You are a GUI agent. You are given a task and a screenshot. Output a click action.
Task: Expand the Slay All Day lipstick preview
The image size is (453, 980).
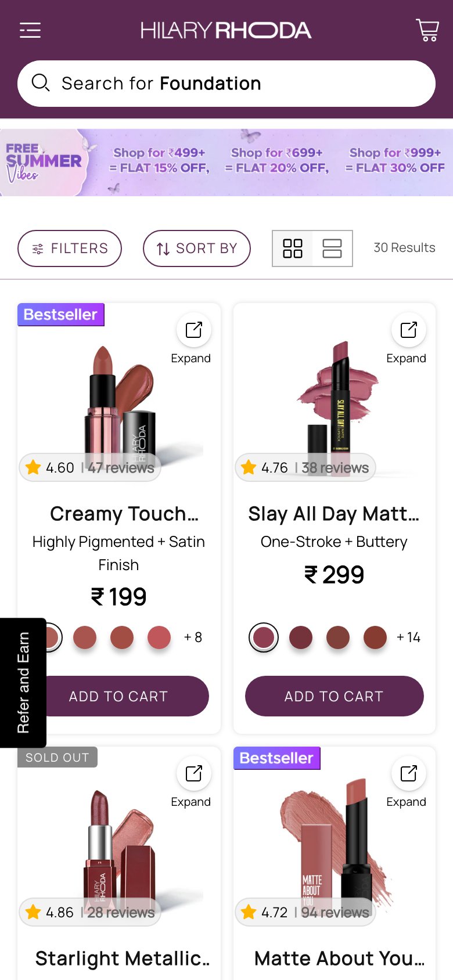(409, 330)
